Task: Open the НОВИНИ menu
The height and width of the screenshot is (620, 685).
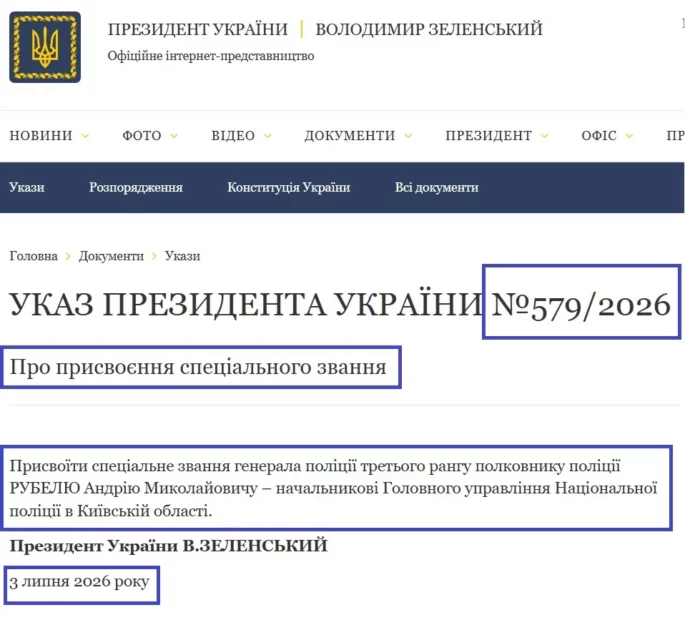Action: tap(41, 135)
